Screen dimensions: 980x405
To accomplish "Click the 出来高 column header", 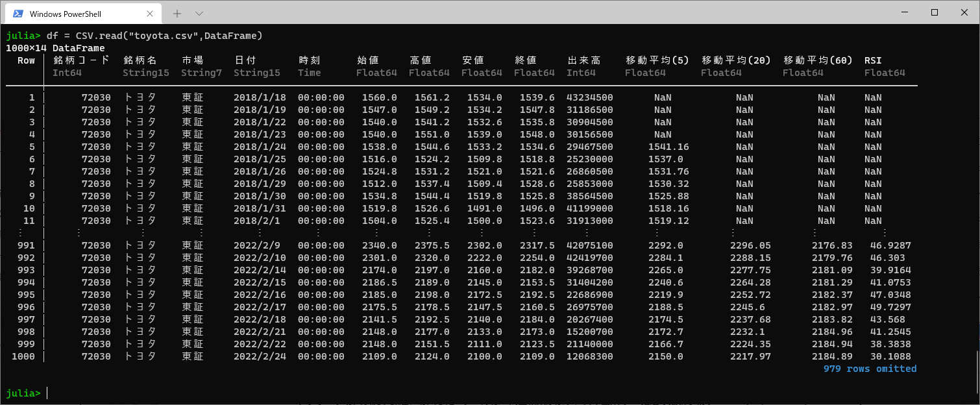I will click(583, 60).
